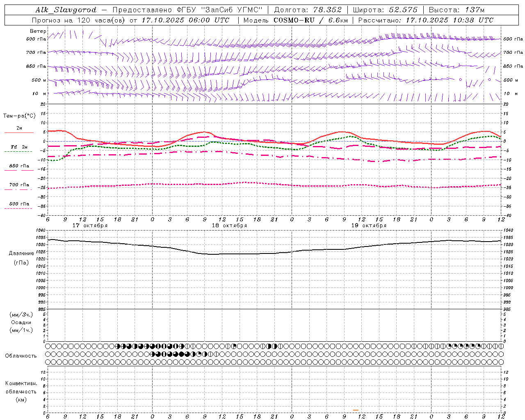
Task: Click the Td 2м dew point legend entry
Action: point(19,147)
